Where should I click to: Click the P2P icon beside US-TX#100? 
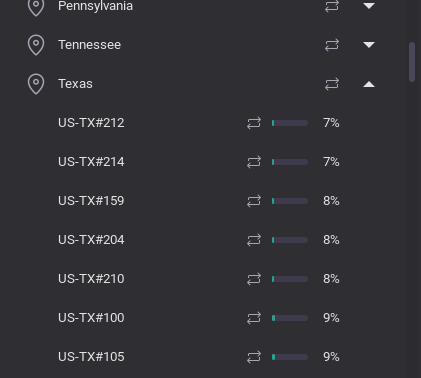pyautogui.click(x=254, y=318)
